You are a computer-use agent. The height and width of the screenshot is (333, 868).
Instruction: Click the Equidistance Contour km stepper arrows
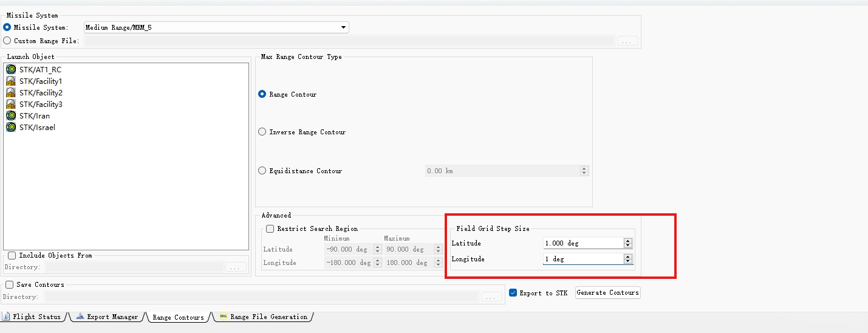(584, 171)
